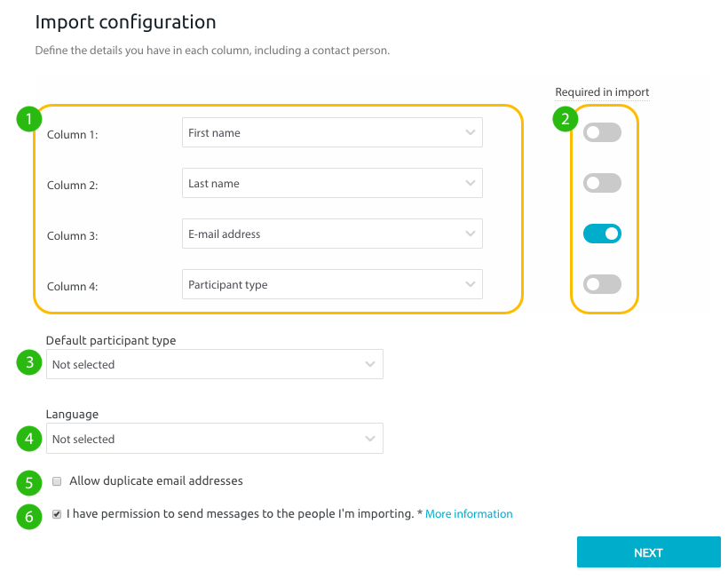Open the More information link
Screen dimensions: 728x579
pyautogui.click(x=469, y=513)
